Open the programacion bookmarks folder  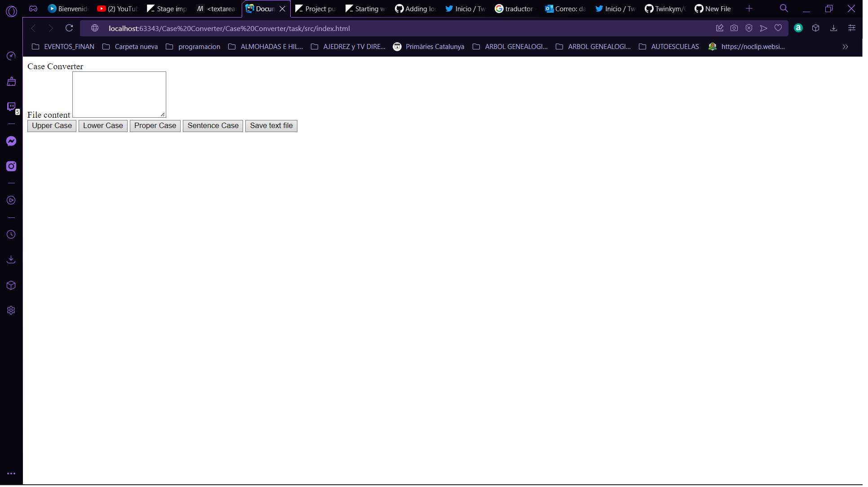(193, 47)
